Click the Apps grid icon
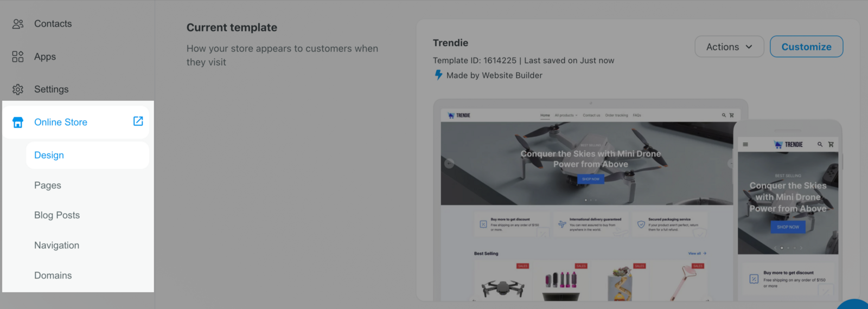This screenshot has height=309, width=868. [18, 56]
